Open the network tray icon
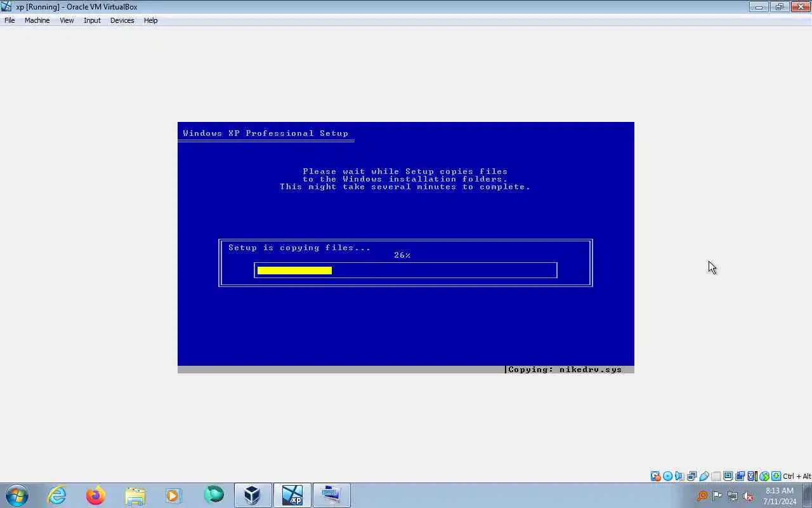812x508 pixels. coord(733,496)
